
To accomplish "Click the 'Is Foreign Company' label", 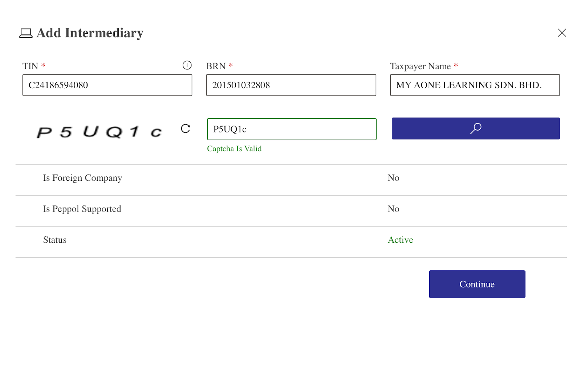I will point(82,178).
